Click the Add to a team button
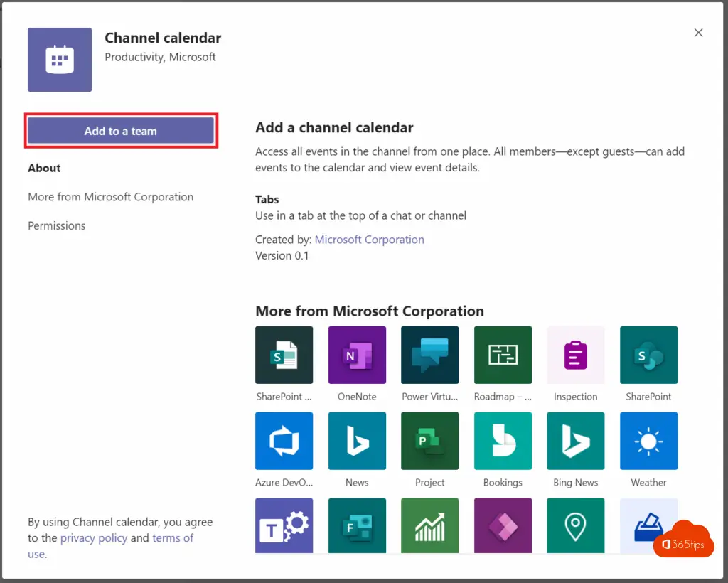 (121, 131)
